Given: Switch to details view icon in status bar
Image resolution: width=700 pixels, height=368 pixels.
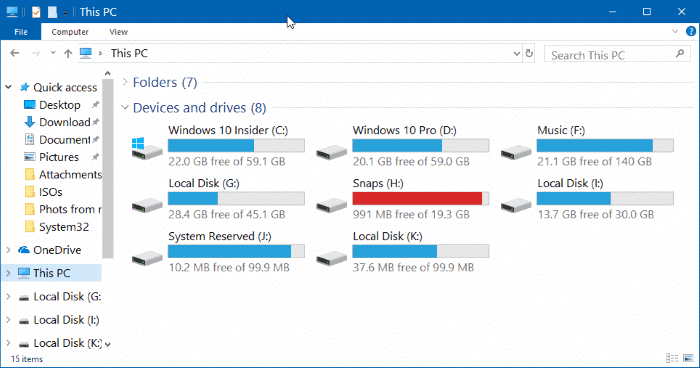Looking at the screenshot, I should (672, 358).
